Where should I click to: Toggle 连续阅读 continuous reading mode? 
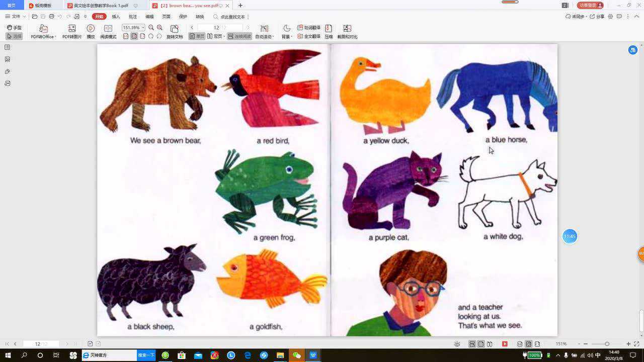(239, 36)
